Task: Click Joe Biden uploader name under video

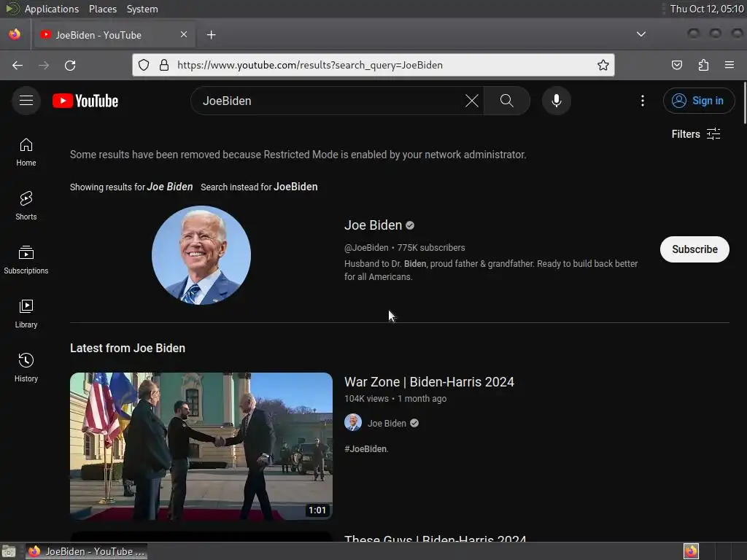Action: (387, 424)
